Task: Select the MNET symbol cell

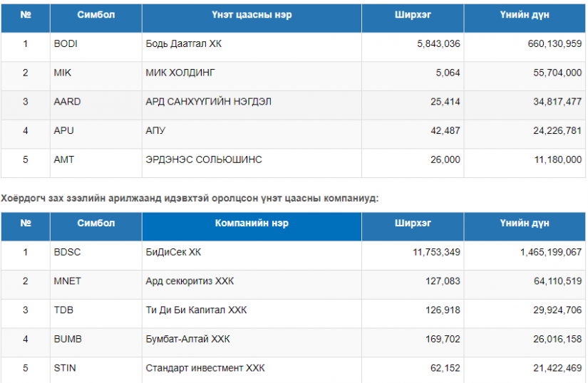Action: (67, 281)
